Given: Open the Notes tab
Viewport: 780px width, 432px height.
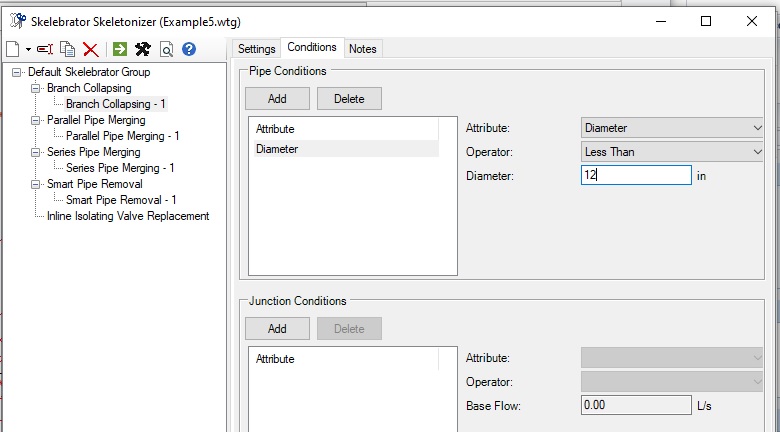Looking at the screenshot, I should pyautogui.click(x=363, y=49).
